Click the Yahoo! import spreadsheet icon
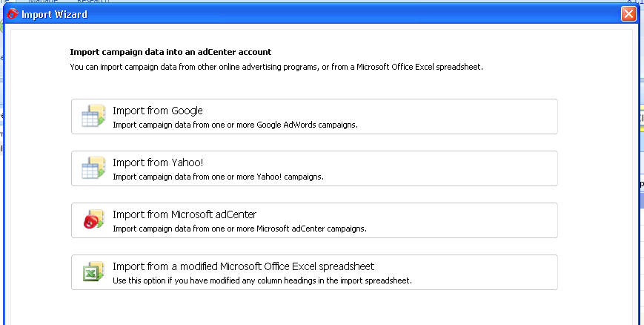The width and height of the screenshot is (644, 325). click(x=93, y=168)
